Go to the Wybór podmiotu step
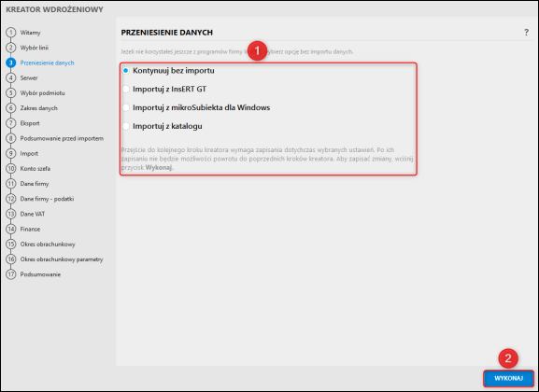The width and height of the screenshot is (539, 392). coord(42,93)
